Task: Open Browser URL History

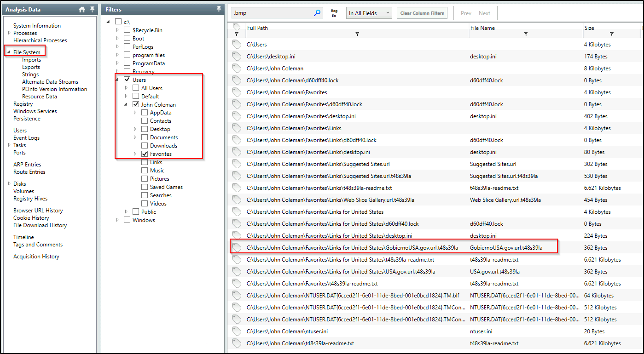Action: pyautogui.click(x=38, y=210)
